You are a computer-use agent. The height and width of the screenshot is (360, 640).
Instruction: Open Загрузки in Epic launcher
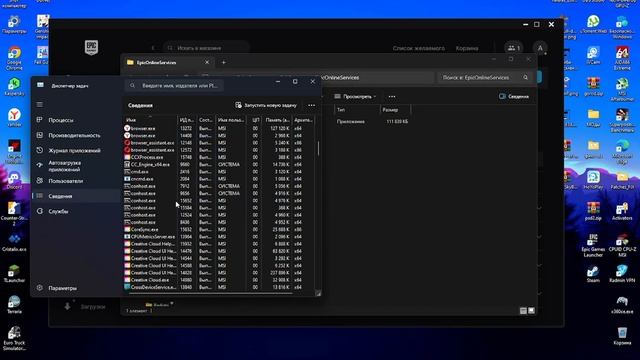86,307
